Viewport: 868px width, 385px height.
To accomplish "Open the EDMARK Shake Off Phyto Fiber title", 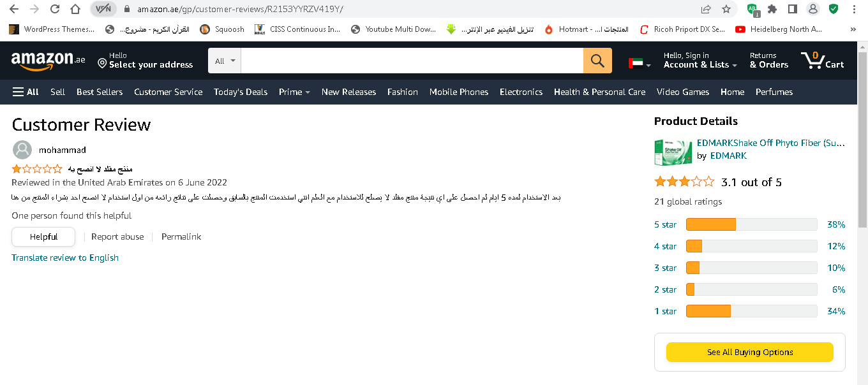I will pos(771,143).
